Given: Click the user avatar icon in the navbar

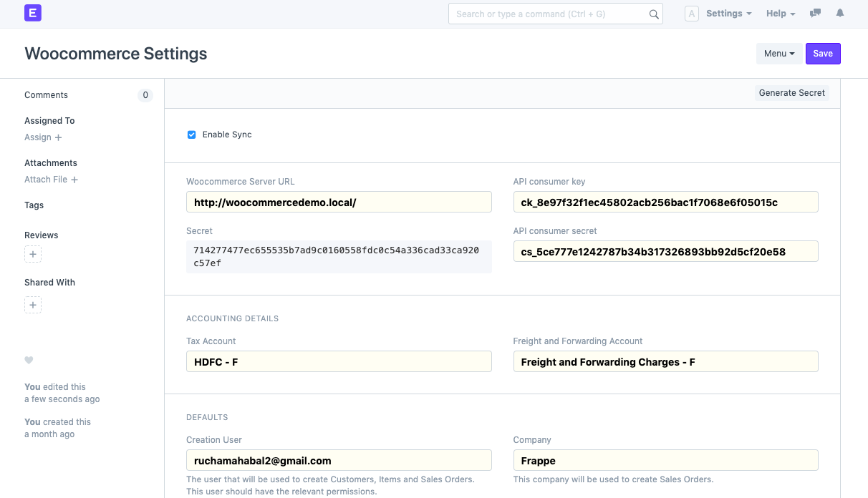Looking at the screenshot, I should pos(691,13).
